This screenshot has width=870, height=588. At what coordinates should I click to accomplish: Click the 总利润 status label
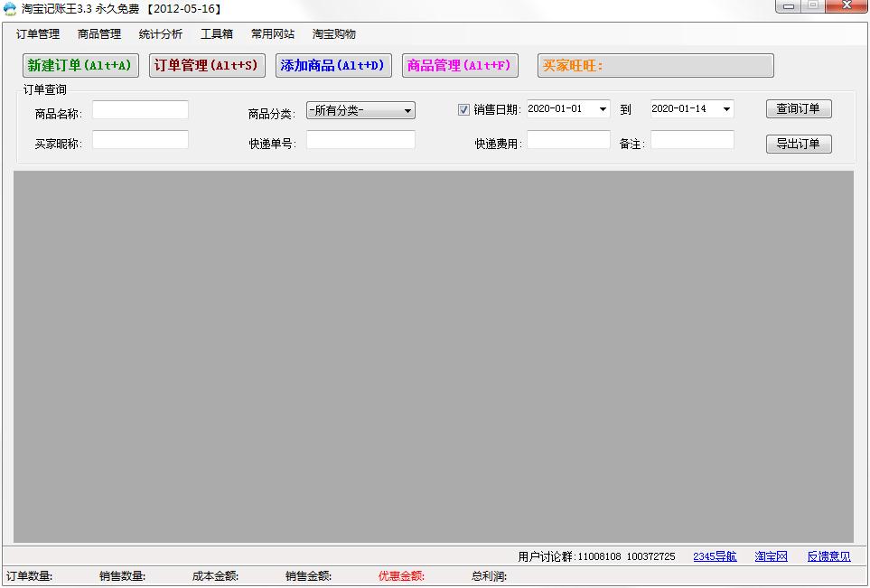(x=489, y=576)
